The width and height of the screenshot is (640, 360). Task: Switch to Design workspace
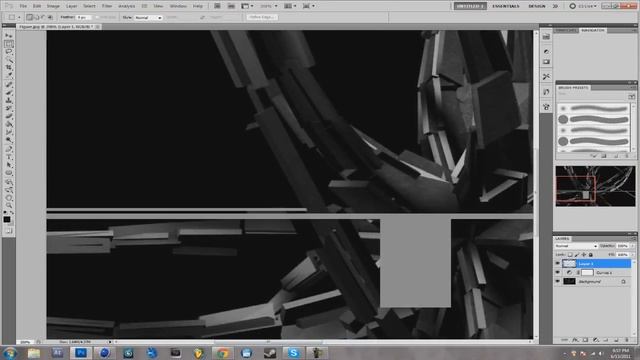coord(537,6)
